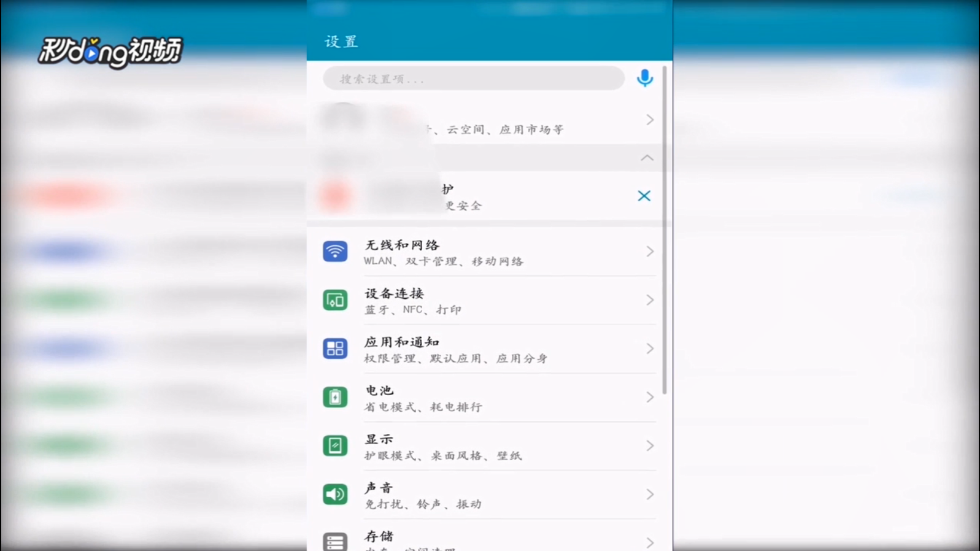Click the subtitle 蓝牙、NFC、打印
The width and height of the screenshot is (980, 551).
(x=412, y=310)
